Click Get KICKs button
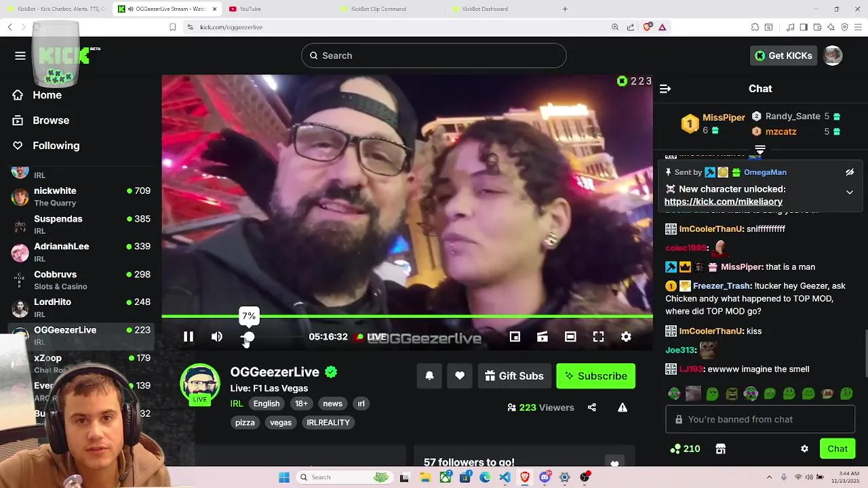 783,56
